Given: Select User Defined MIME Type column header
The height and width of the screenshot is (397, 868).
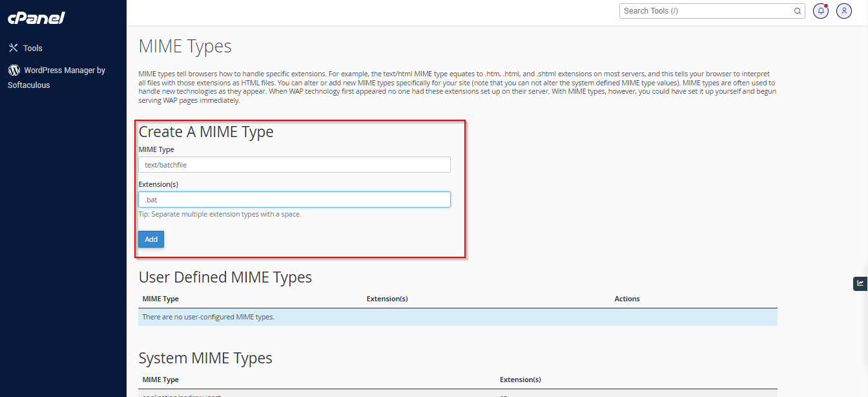Looking at the screenshot, I should click(x=161, y=299).
